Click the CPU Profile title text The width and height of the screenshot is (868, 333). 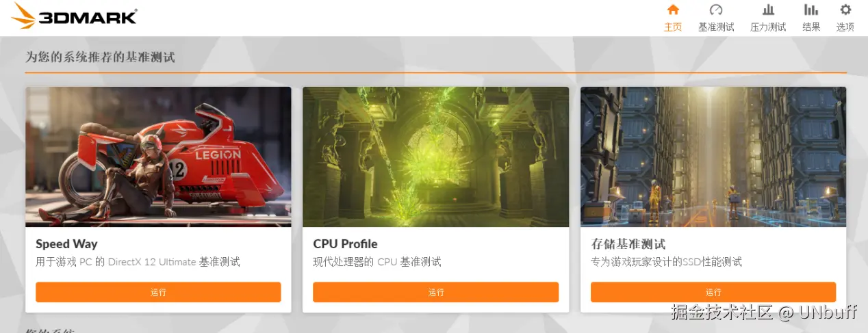point(345,244)
